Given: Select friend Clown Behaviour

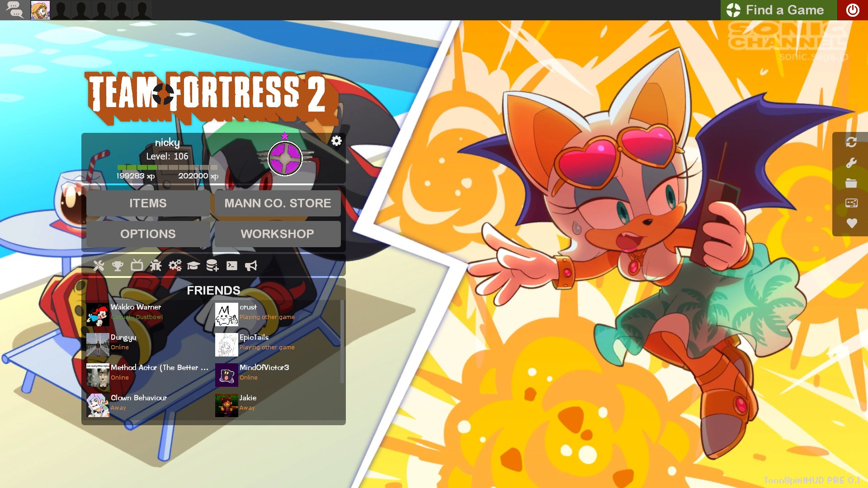Looking at the screenshot, I should (x=148, y=405).
